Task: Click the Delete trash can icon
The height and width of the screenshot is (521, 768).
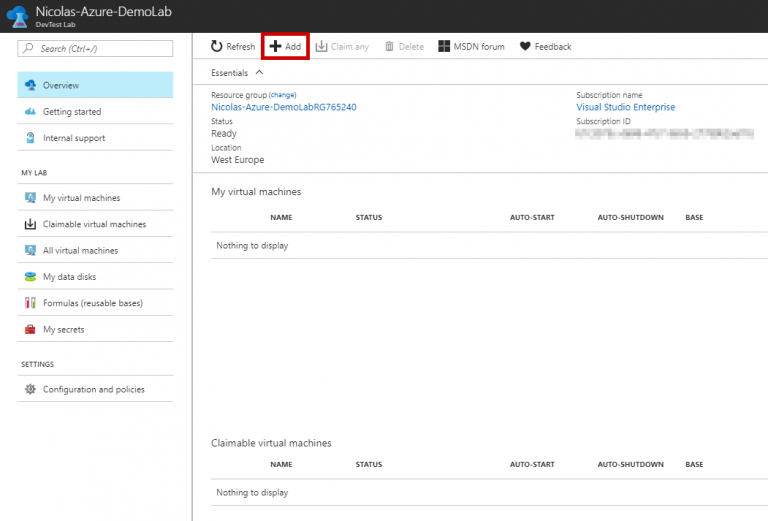Action: tap(389, 46)
